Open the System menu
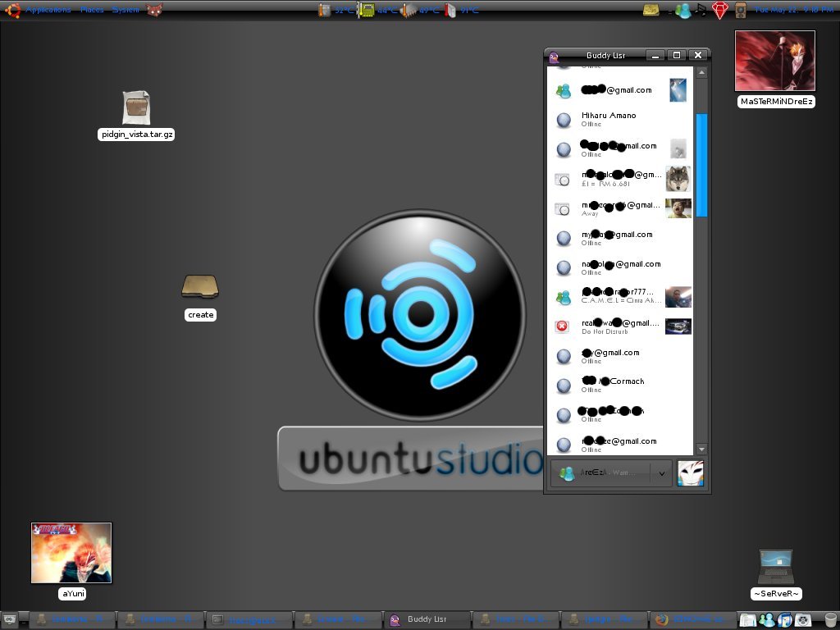The width and height of the screenshot is (840, 630). 126,10
